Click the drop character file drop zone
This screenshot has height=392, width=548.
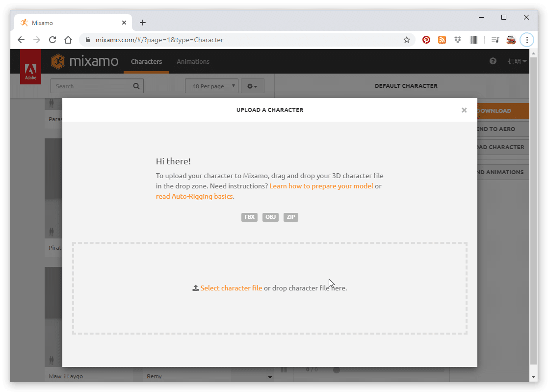(269, 288)
